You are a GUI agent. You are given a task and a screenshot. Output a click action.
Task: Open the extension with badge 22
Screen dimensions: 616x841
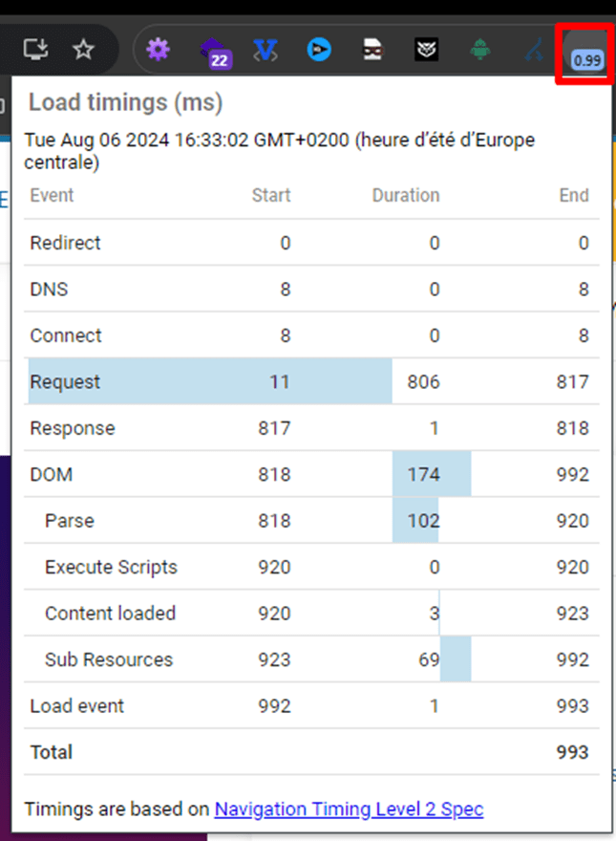(x=213, y=51)
